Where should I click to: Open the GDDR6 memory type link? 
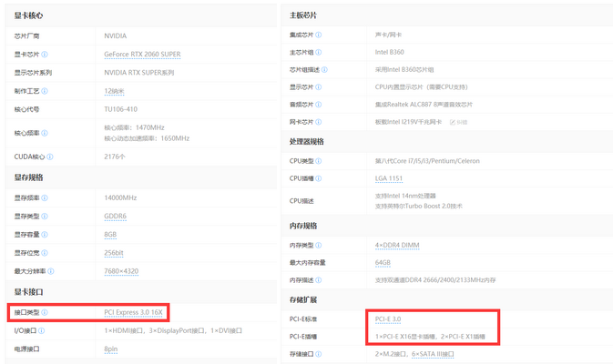click(116, 216)
